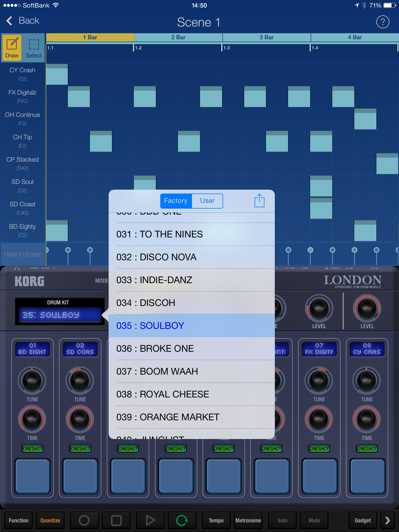Toggle the green loop button
The width and height of the screenshot is (399, 532).
click(x=182, y=520)
